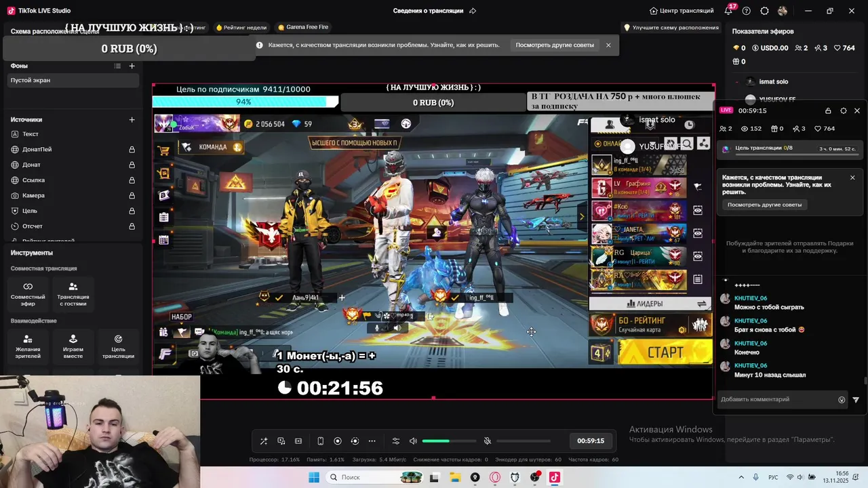The width and height of the screenshot is (868, 488).
Task: Open the emoji picker in the comment box
Action: pos(842,400)
